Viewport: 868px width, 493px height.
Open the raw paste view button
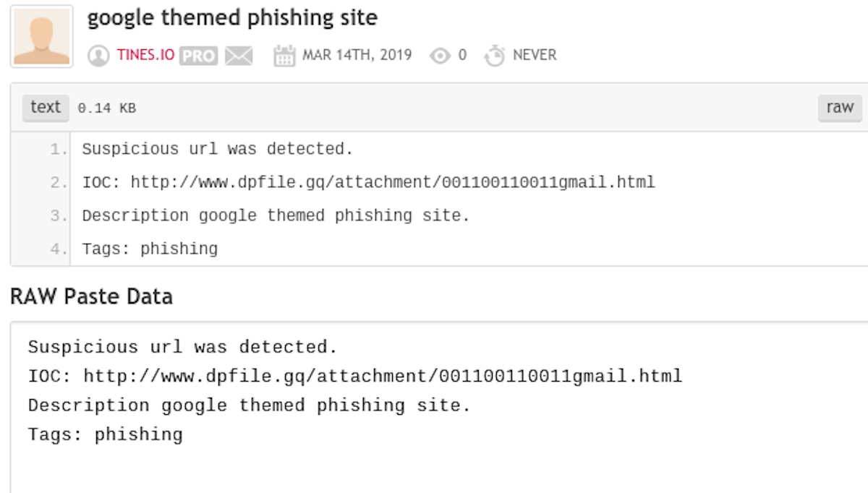click(840, 107)
